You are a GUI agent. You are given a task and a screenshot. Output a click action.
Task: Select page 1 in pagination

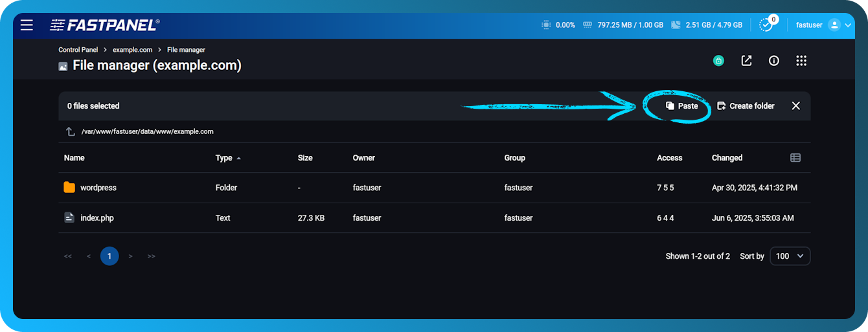(x=109, y=256)
